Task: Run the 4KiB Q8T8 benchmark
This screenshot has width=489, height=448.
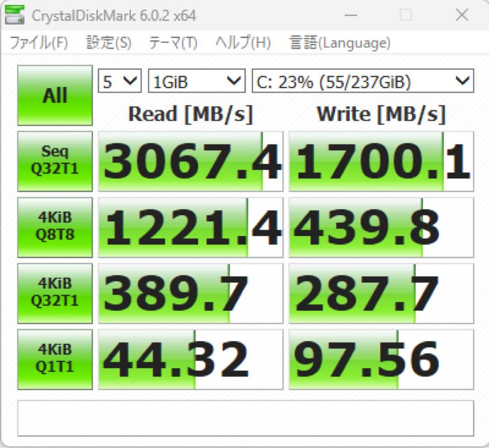Action: (x=54, y=226)
